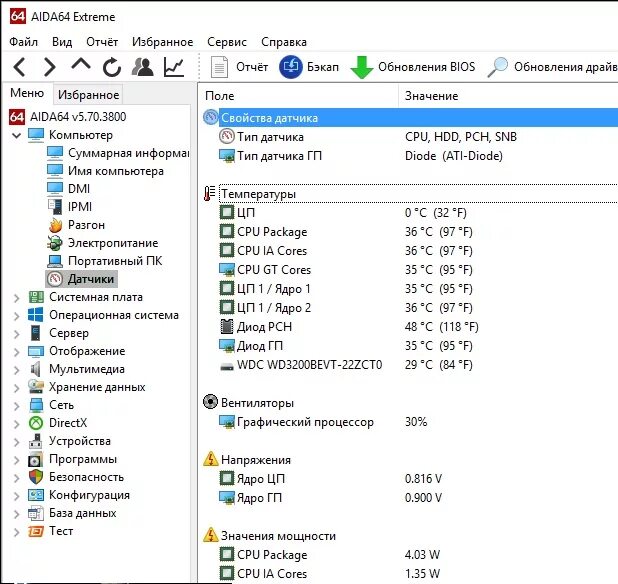Click the magnifier driver updates icon
This screenshot has width=618, height=584.
click(x=497, y=67)
